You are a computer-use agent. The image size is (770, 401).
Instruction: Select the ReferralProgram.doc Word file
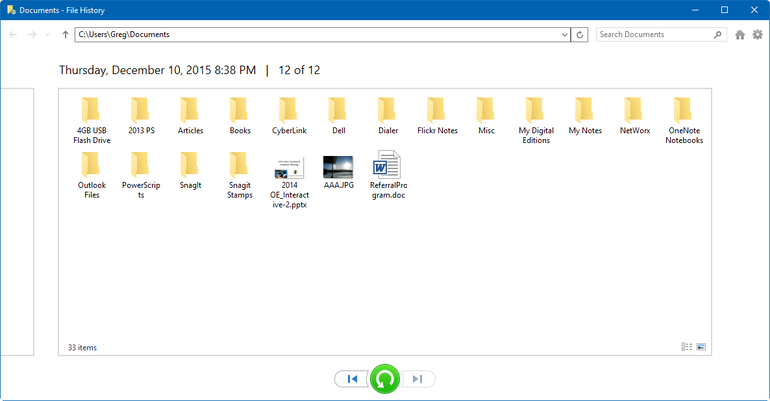pyautogui.click(x=388, y=175)
